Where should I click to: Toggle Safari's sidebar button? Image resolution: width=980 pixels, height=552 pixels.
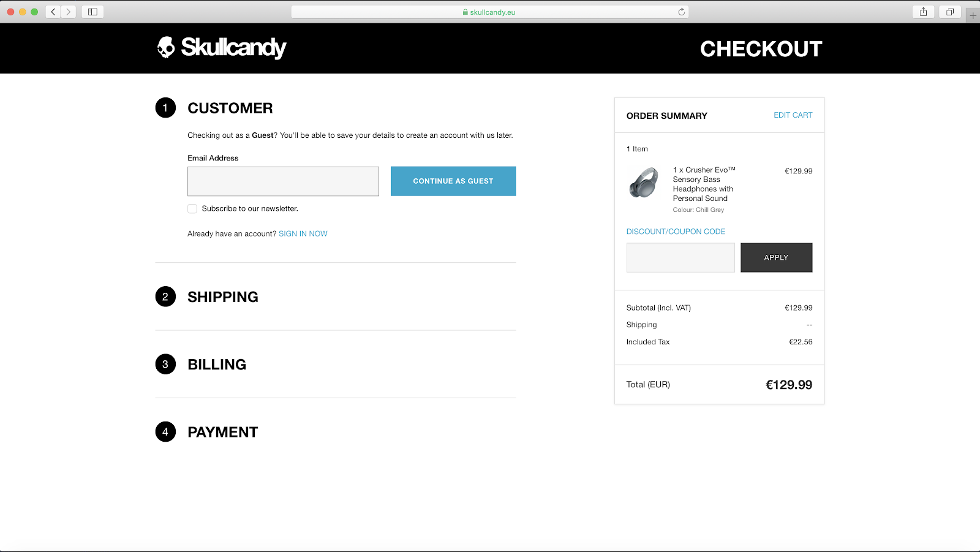click(92, 12)
